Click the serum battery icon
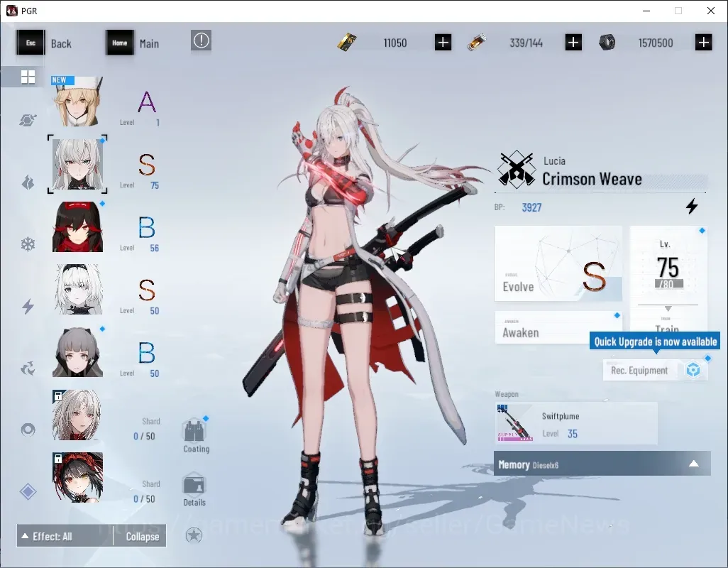Viewport: 728px width, 568px height. tap(477, 43)
